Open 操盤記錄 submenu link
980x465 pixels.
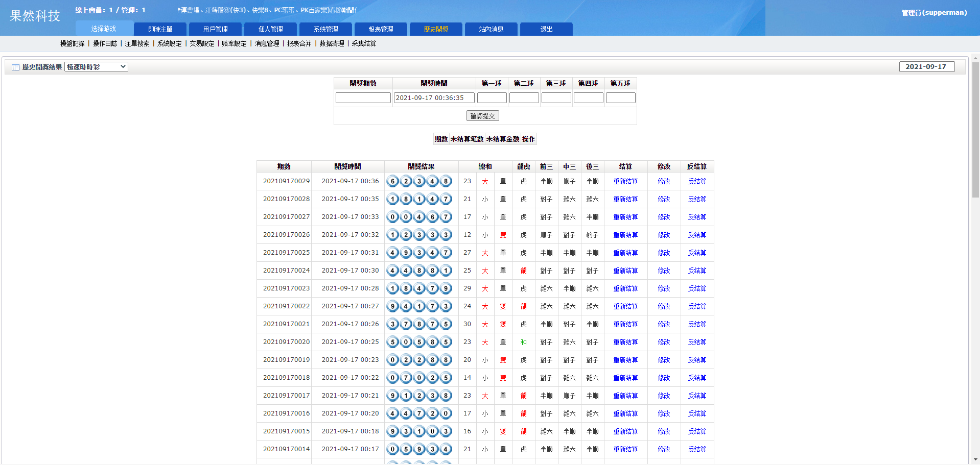(x=72, y=44)
